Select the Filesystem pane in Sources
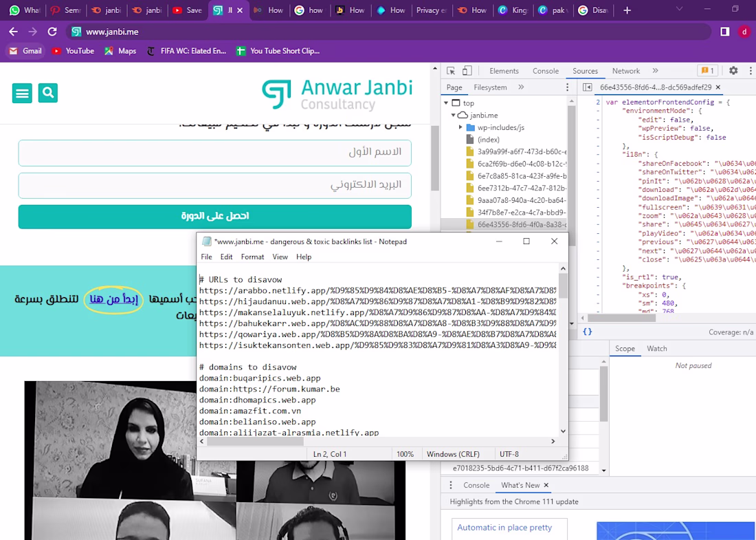This screenshot has width=756, height=540. click(x=490, y=87)
